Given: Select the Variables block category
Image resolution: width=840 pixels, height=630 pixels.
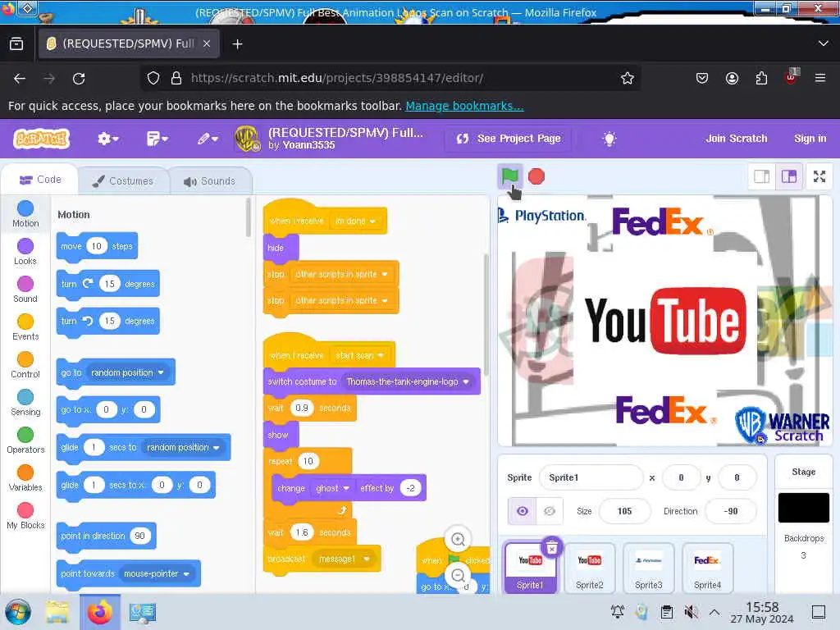Looking at the screenshot, I should (x=25, y=478).
